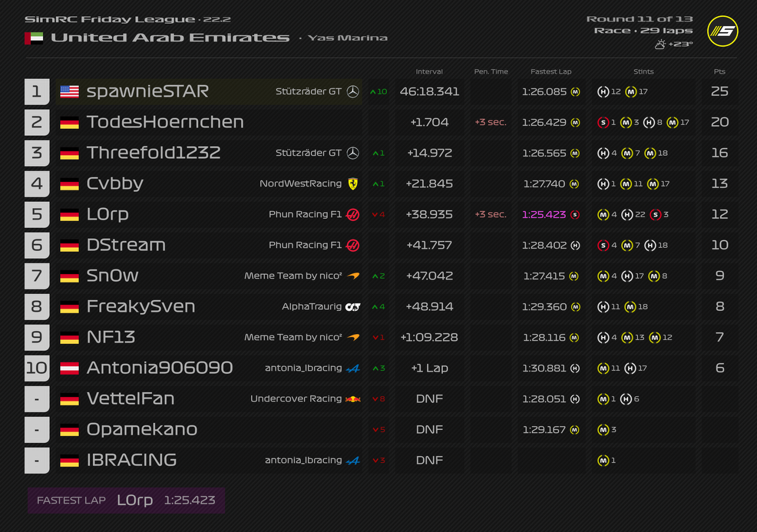757x532 pixels.
Task: Click the Interval column header
Action: pyautogui.click(x=429, y=71)
